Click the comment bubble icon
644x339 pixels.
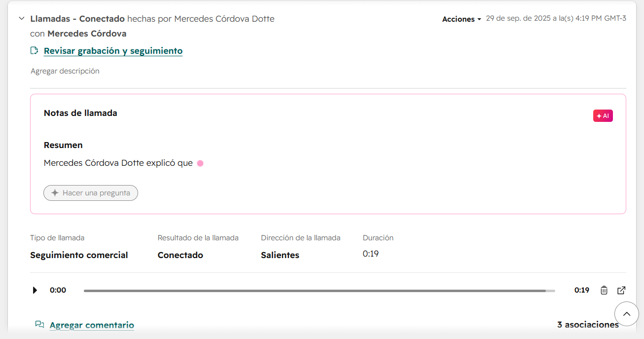tap(39, 325)
